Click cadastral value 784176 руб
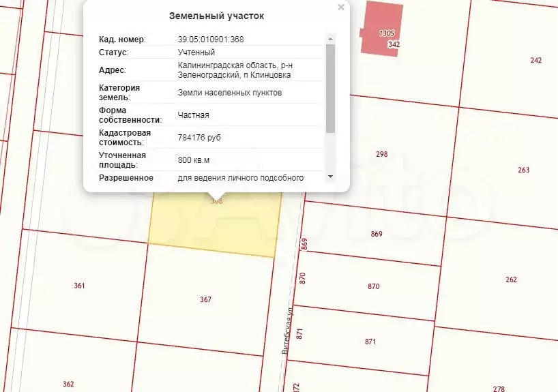Screen dimensions: 558x392 pyautogui.click(x=199, y=138)
